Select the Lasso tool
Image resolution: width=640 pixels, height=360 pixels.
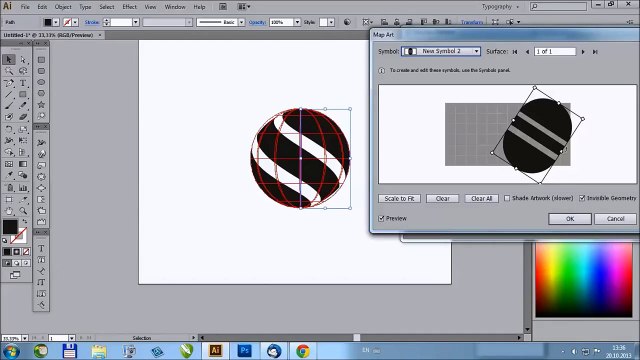click(x=23, y=71)
